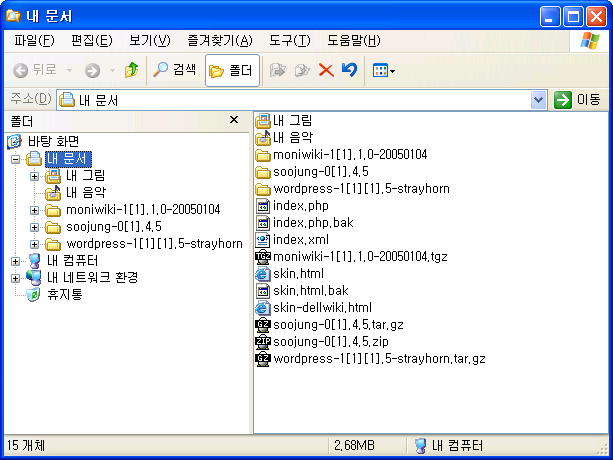Select the skin.html file icon
The height and width of the screenshot is (460, 613).
click(263, 274)
